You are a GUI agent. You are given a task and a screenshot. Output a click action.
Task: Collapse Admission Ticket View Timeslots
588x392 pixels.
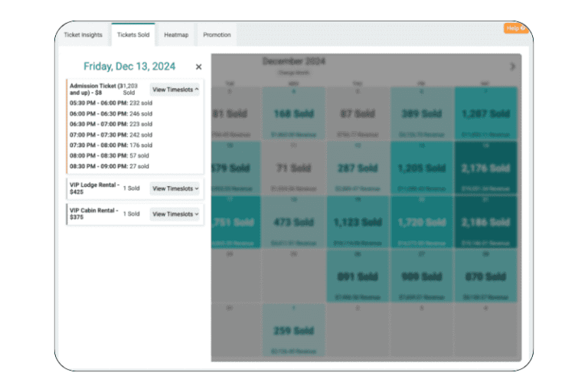[x=175, y=90]
